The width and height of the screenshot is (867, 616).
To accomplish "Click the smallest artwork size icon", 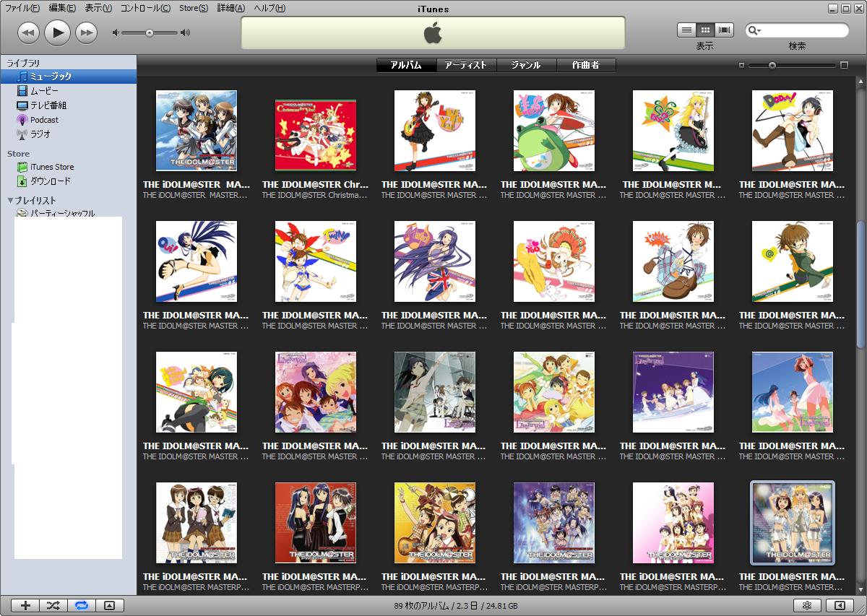I will tap(741, 66).
